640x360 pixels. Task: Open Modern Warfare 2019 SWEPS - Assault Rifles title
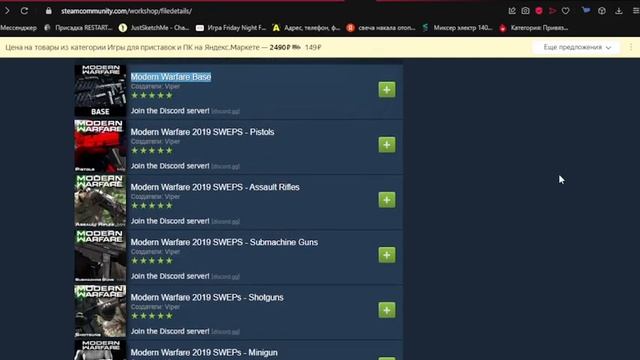[x=215, y=187]
